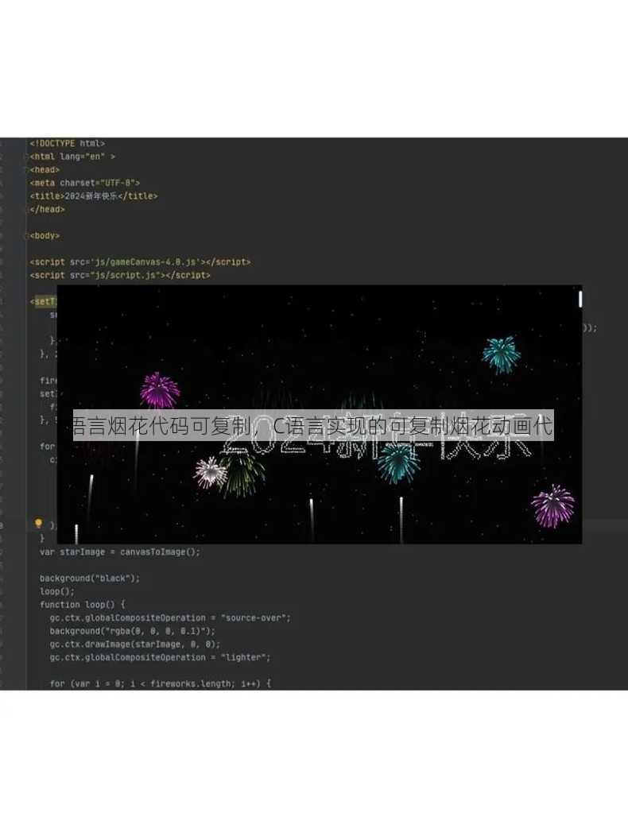Click the background("black") line
628x840 pixels.
pyautogui.click(x=90, y=578)
